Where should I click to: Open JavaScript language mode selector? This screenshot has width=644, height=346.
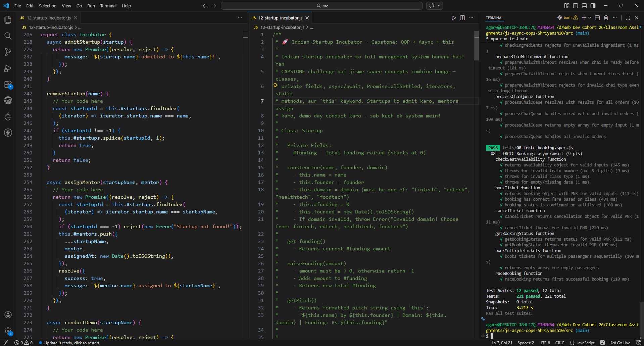585,343
